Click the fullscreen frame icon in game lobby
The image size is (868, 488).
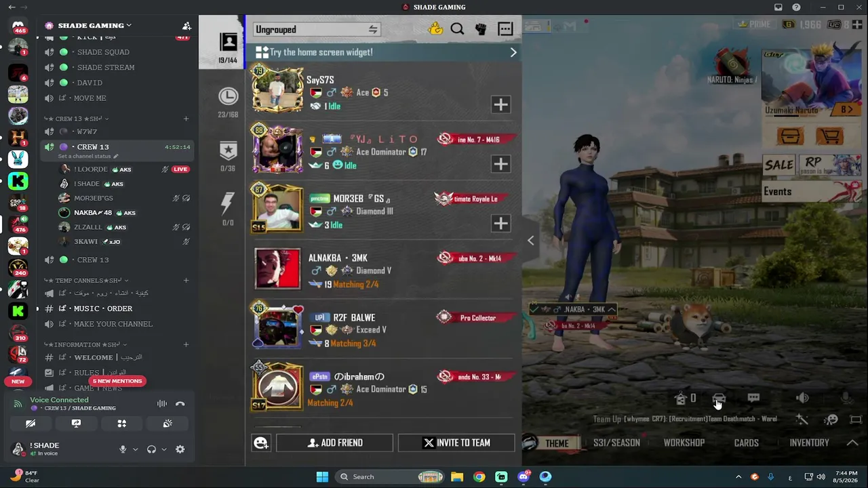coord(856,420)
